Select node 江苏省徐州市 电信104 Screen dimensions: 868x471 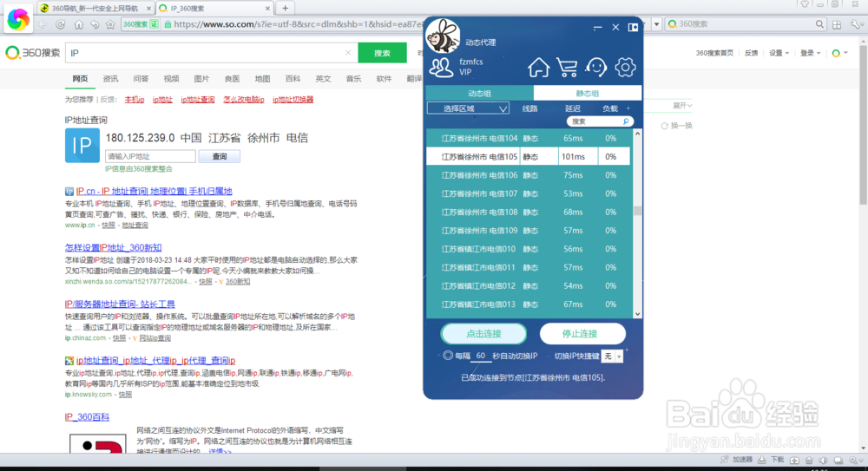pos(528,139)
